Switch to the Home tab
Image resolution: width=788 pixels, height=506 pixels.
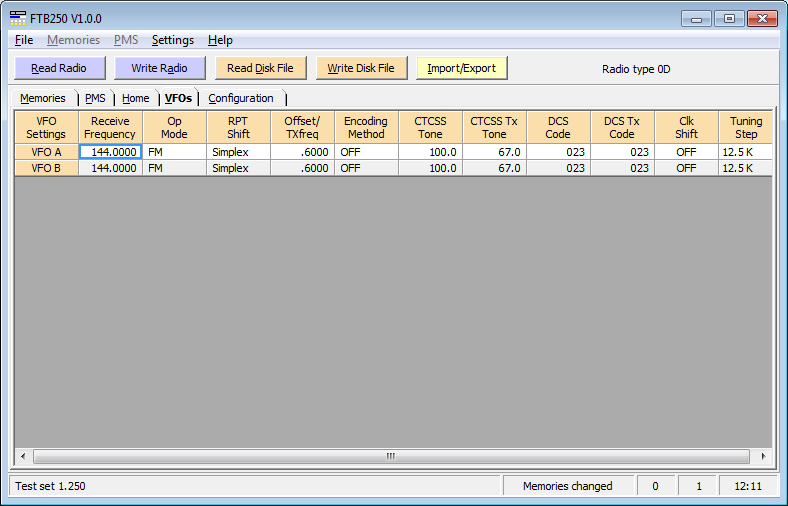click(135, 98)
